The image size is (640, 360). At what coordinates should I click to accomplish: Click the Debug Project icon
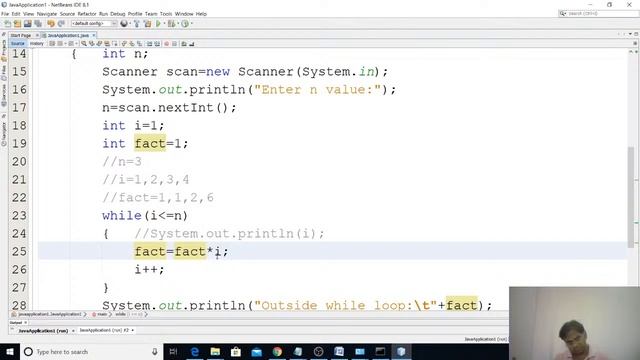pos(171,24)
